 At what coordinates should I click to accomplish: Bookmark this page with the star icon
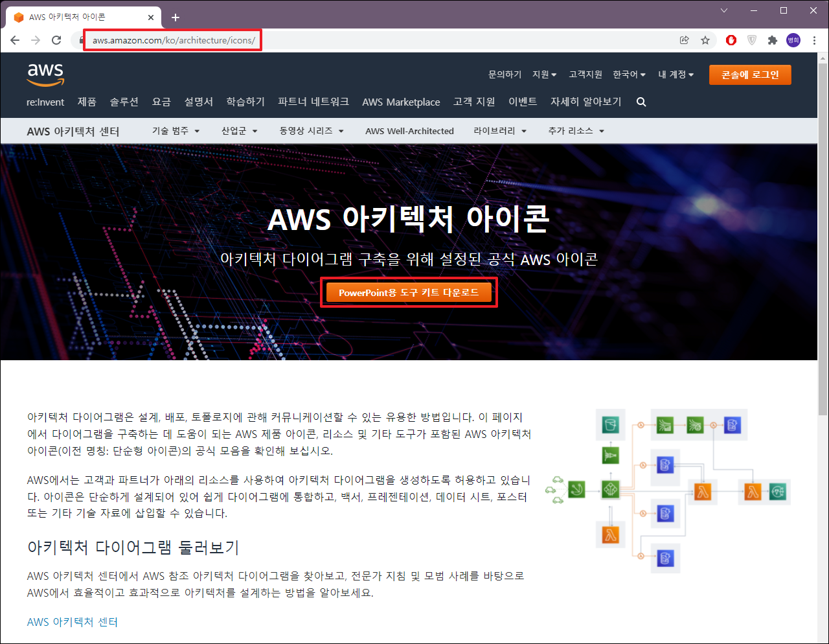tap(705, 40)
